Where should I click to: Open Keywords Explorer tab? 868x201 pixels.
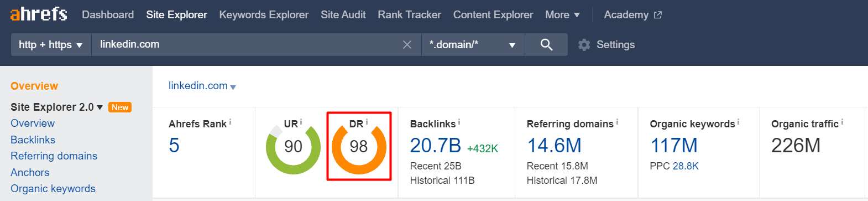coord(264,15)
